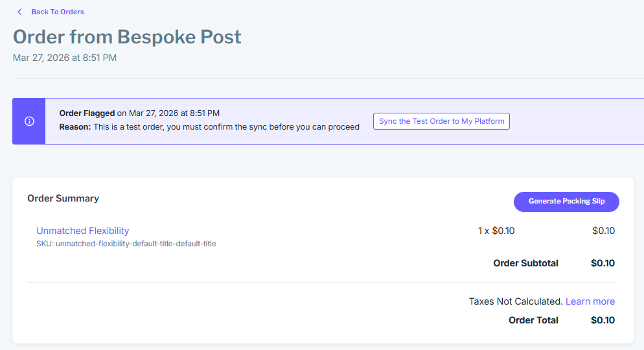644x350 pixels.
Task: Click the back chevron arrow icon
Action: point(19,12)
